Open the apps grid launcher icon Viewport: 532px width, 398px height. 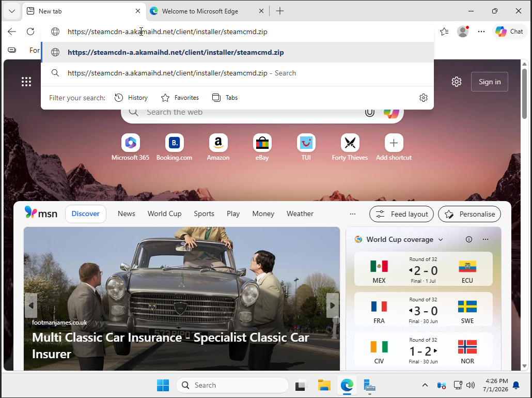click(x=26, y=82)
